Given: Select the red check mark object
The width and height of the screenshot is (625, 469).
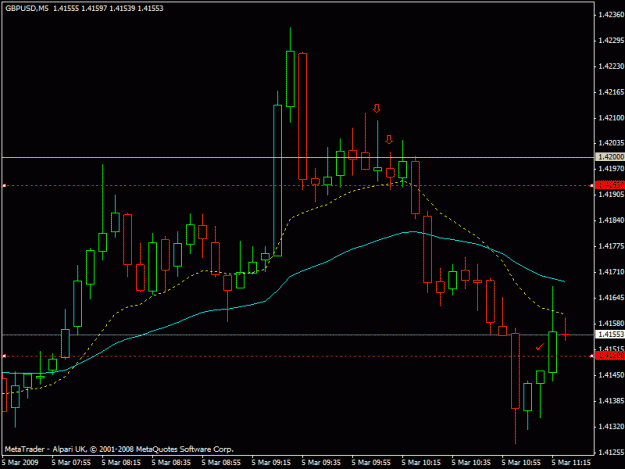Looking at the screenshot, I should click(540, 347).
